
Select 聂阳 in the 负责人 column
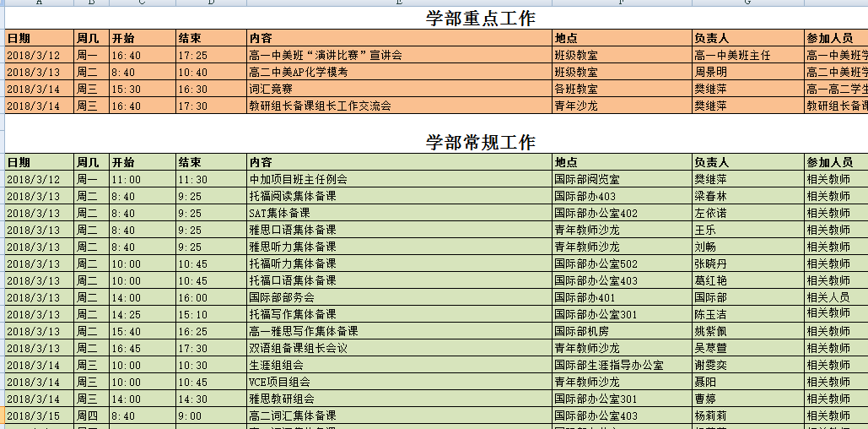748,382
